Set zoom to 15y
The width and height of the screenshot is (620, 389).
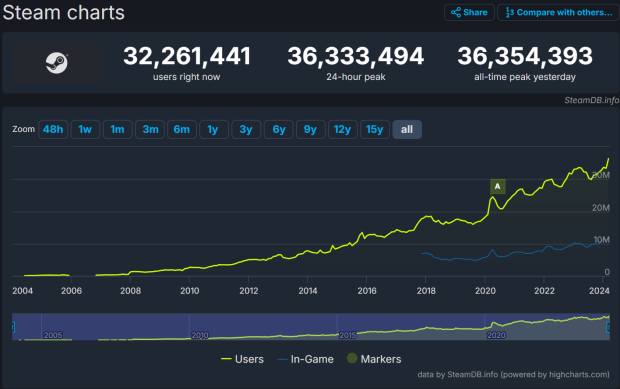[x=375, y=129]
